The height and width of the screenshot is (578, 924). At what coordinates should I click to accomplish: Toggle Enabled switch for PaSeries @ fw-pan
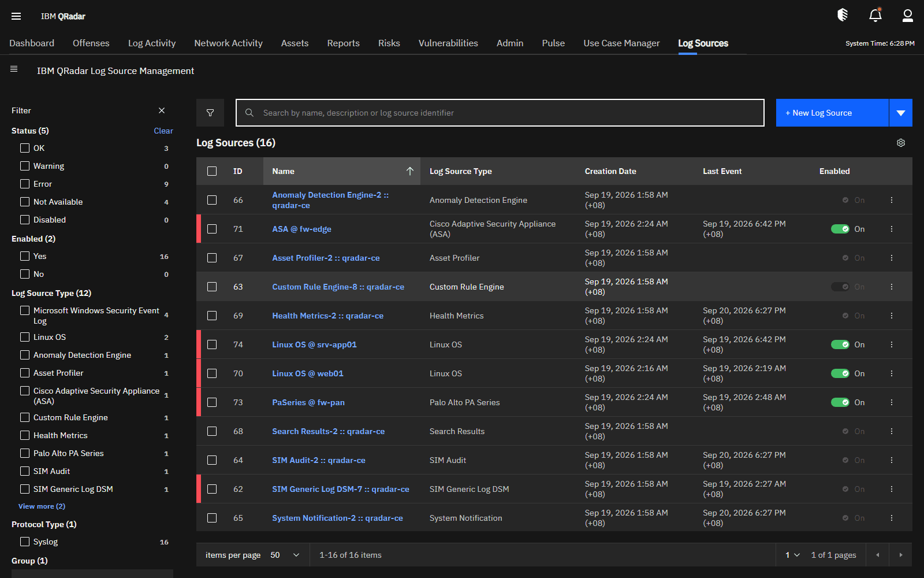click(840, 402)
